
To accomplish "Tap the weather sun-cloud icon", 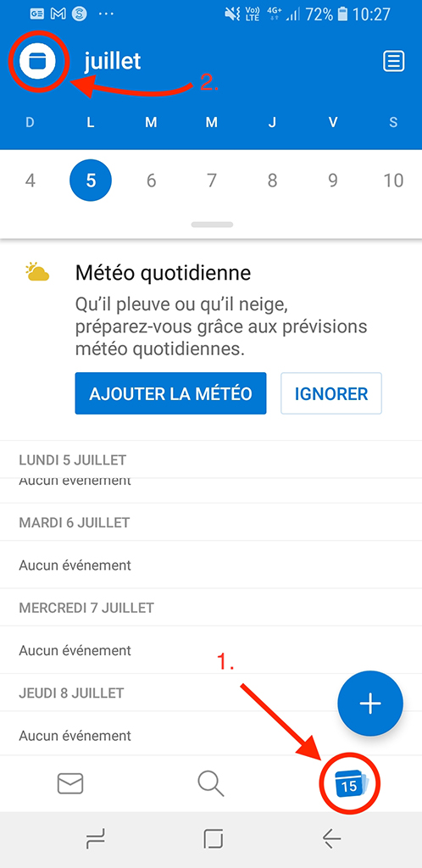I will 37,272.
